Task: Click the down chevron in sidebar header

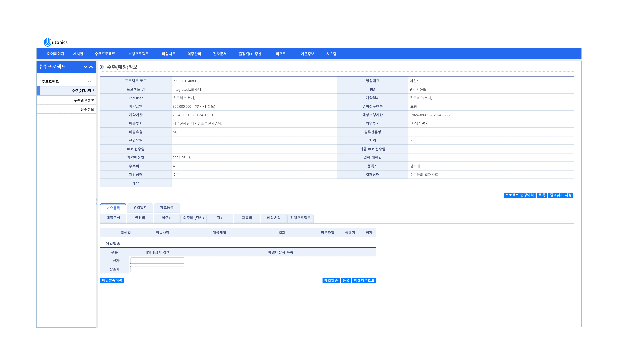Action: (85, 67)
